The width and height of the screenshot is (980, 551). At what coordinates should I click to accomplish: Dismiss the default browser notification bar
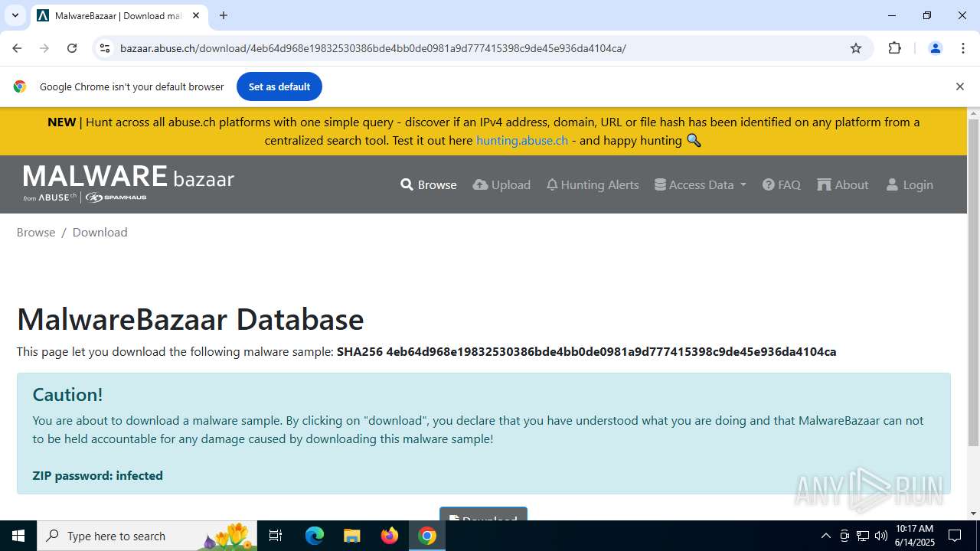[x=959, y=86]
